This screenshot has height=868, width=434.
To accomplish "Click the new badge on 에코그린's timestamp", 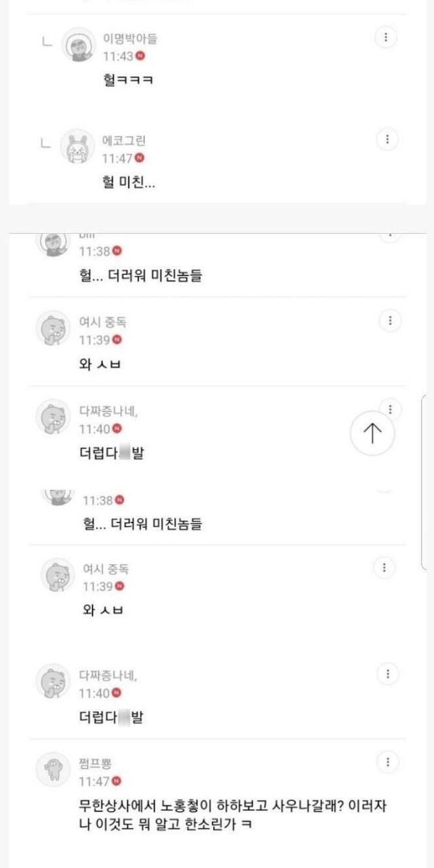I will pyautogui.click(x=139, y=158).
